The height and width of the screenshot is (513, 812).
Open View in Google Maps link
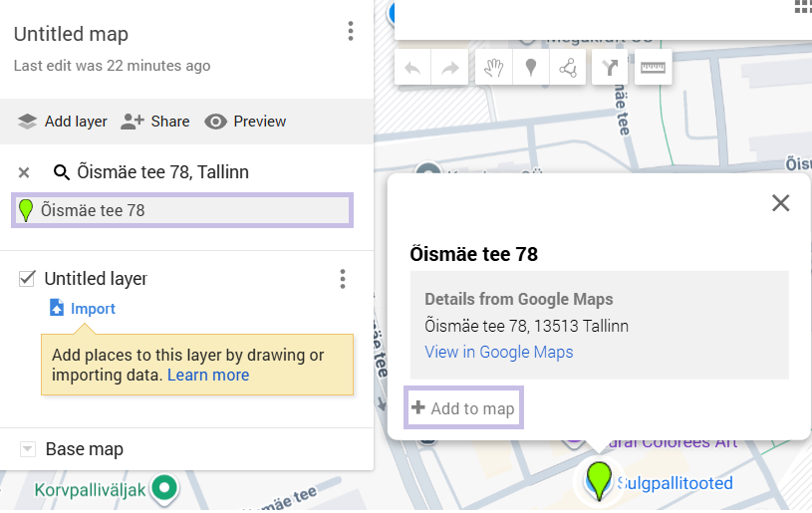pyautogui.click(x=498, y=352)
